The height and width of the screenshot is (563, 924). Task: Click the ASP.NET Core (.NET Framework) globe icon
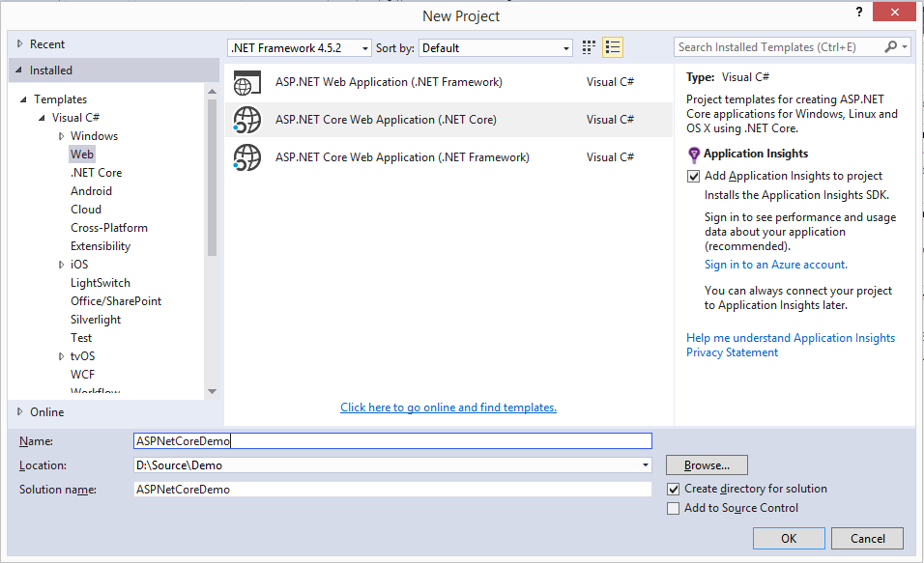(x=247, y=157)
